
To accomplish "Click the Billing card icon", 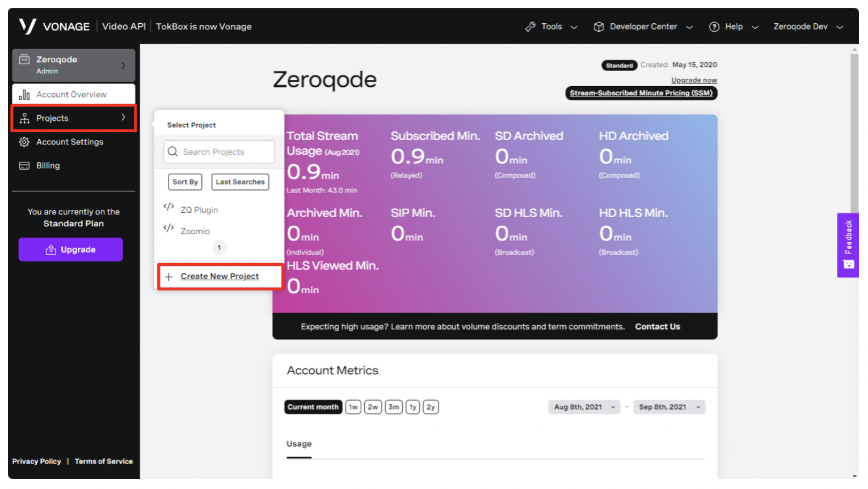I will click(24, 166).
